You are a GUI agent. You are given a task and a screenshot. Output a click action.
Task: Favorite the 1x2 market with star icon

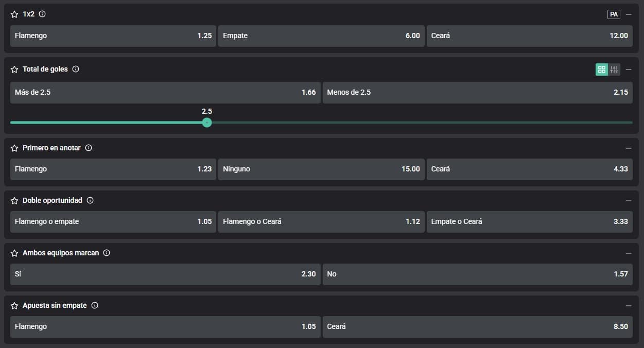(x=14, y=14)
